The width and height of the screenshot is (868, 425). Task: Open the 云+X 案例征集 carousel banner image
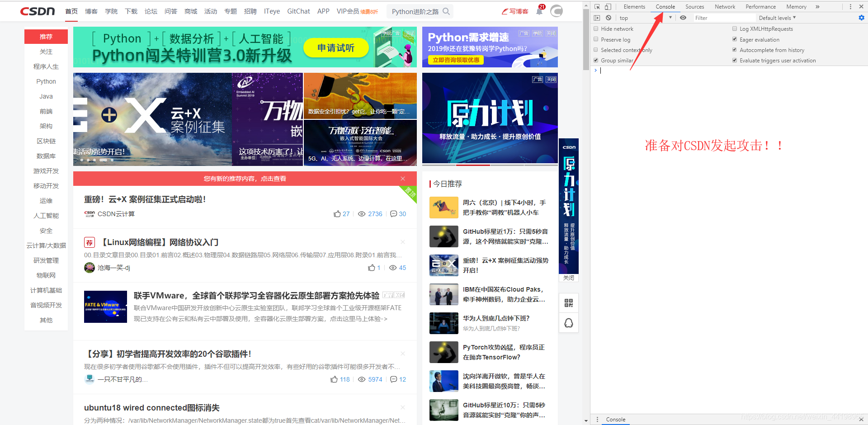pyautogui.click(x=152, y=119)
